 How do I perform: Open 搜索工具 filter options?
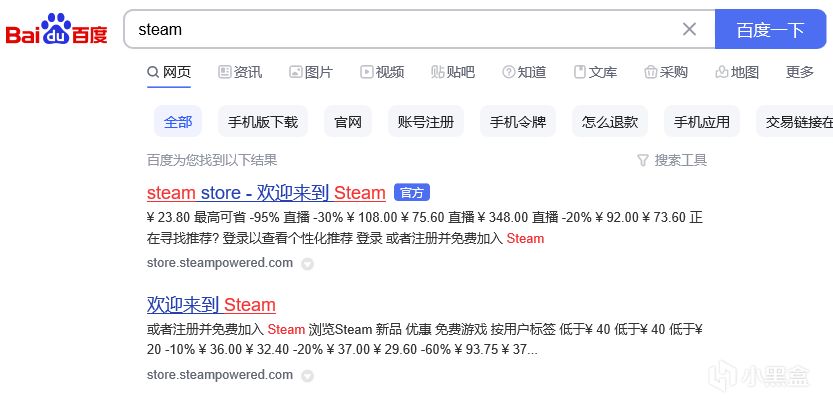(672, 160)
